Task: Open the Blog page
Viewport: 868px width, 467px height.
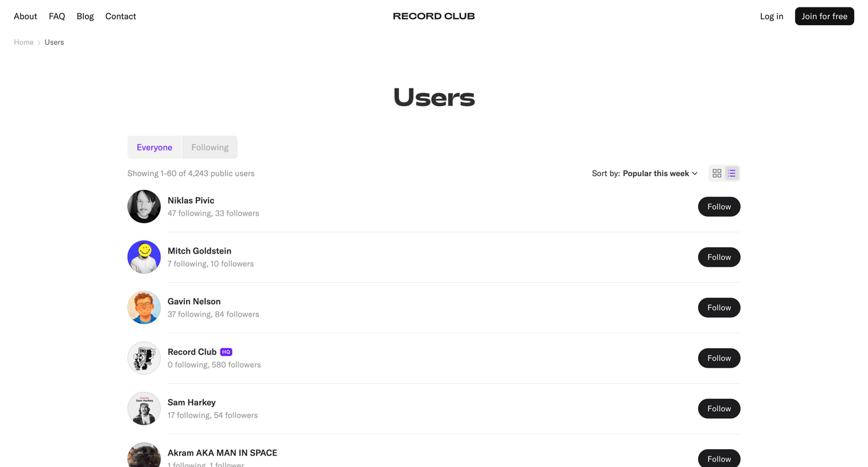Action: click(85, 16)
